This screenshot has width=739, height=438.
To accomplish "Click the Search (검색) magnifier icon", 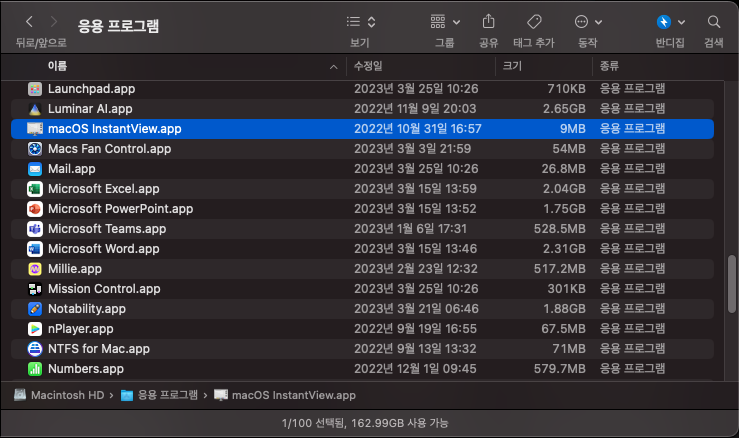I will pos(714,22).
